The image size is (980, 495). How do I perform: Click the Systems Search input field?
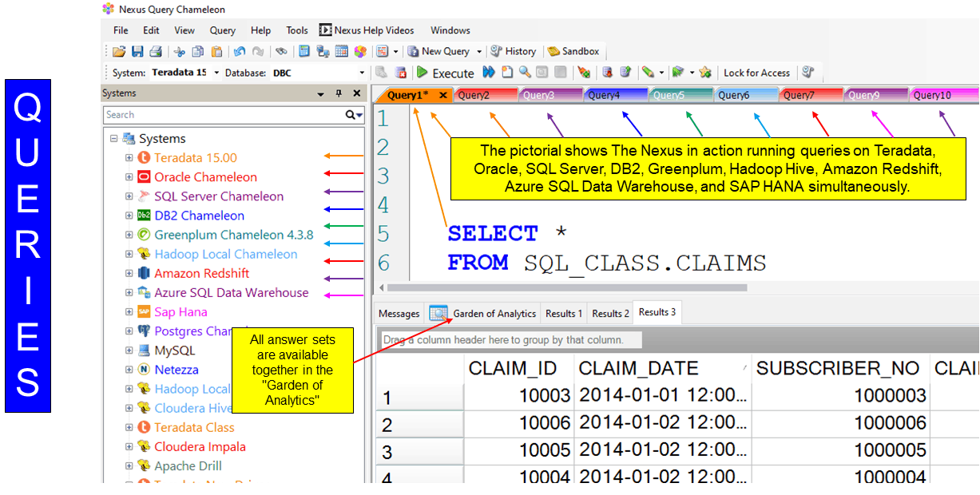pos(224,115)
